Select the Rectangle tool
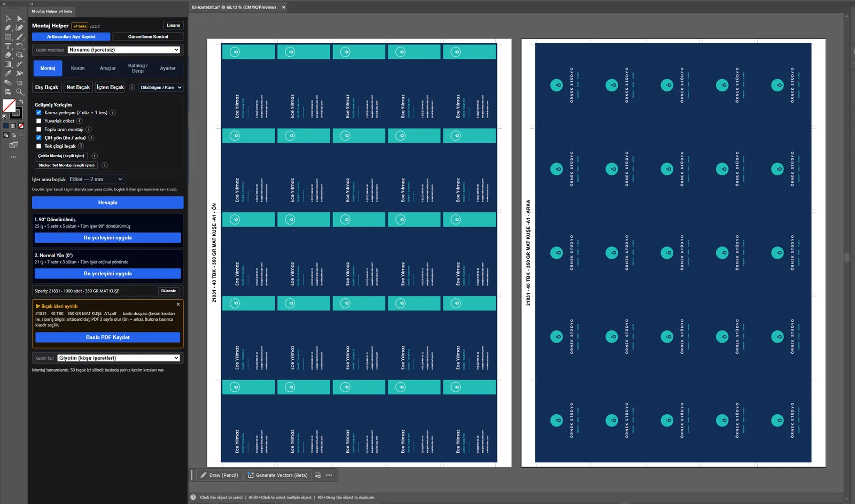 [x=8, y=37]
